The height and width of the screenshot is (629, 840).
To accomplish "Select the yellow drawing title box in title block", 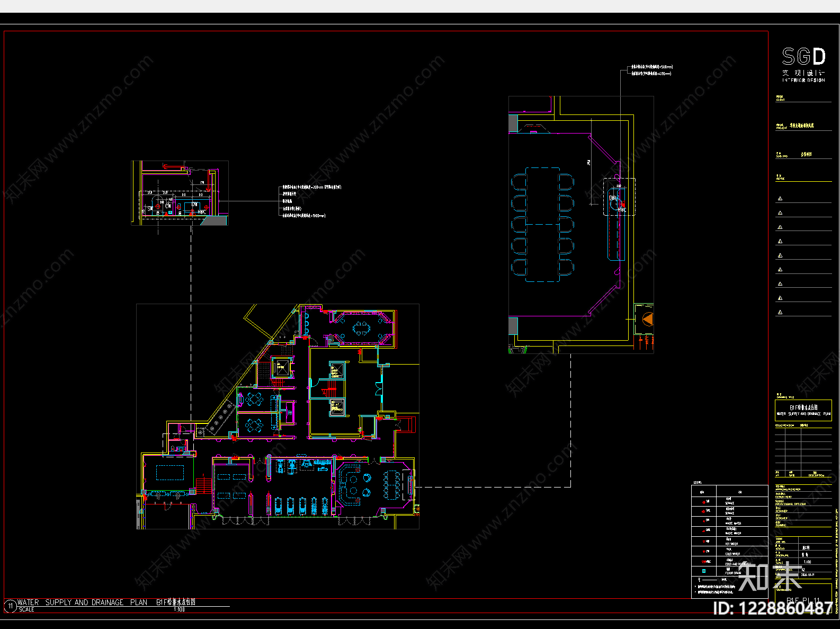I will [x=803, y=410].
